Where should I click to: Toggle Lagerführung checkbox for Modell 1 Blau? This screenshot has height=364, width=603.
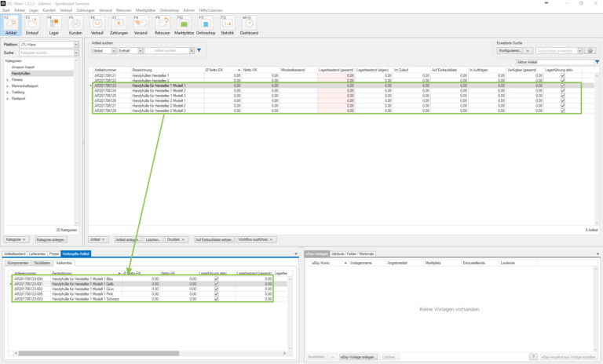pyautogui.click(x=216, y=278)
